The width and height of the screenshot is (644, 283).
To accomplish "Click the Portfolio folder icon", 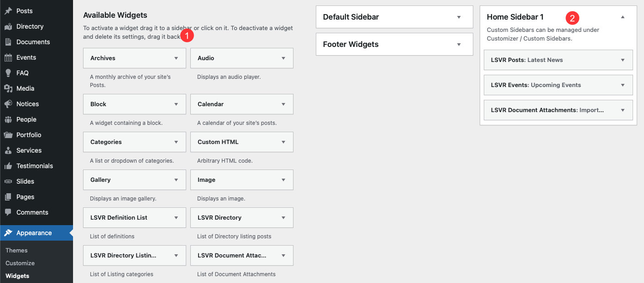I will (8, 135).
